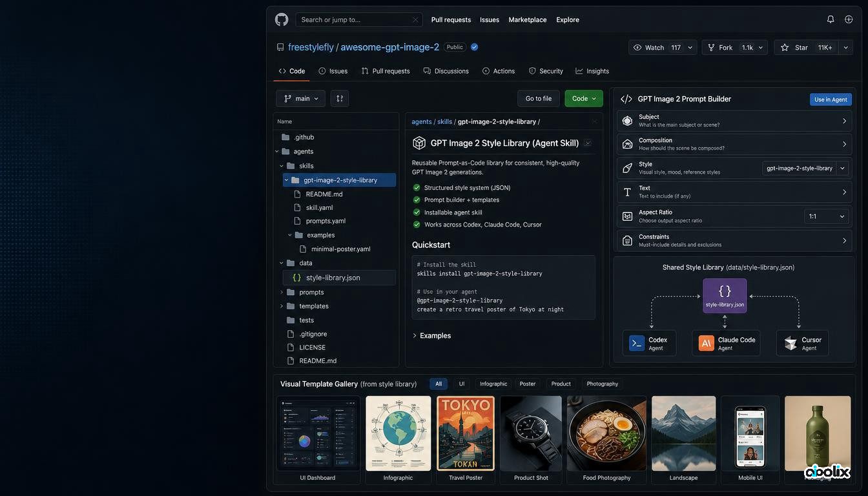Filter gallery by Poster
The width and height of the screenshot is (868, 496).
click(x=528, y=384)
